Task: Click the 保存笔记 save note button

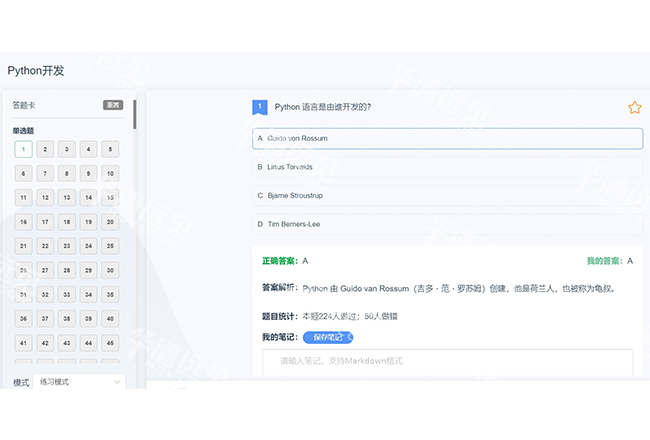Action: coord(328,337)
